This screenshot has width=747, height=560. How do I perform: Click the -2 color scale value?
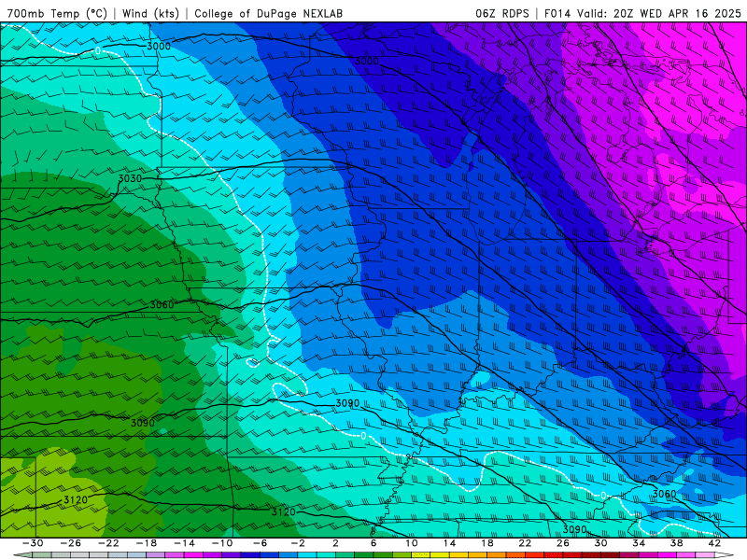click(298, 543)
